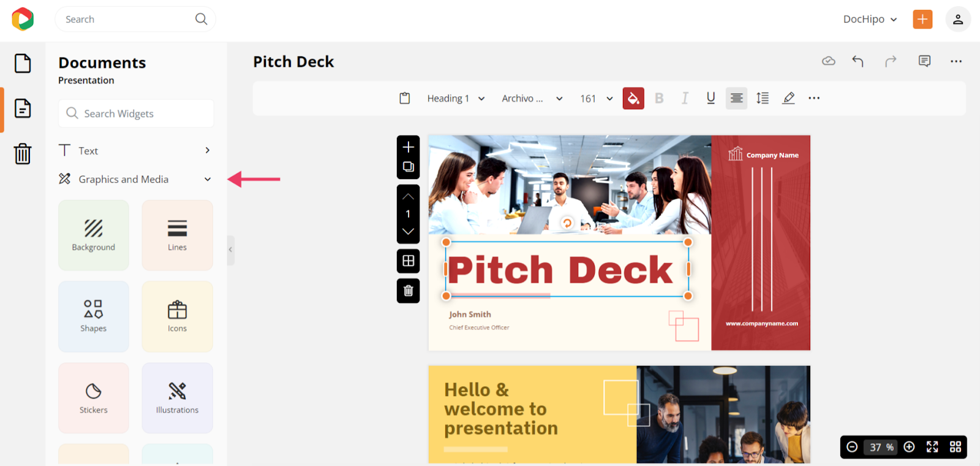980x466 pixels.
Task: Toggle italic formatting
Action: click(685, 98)
